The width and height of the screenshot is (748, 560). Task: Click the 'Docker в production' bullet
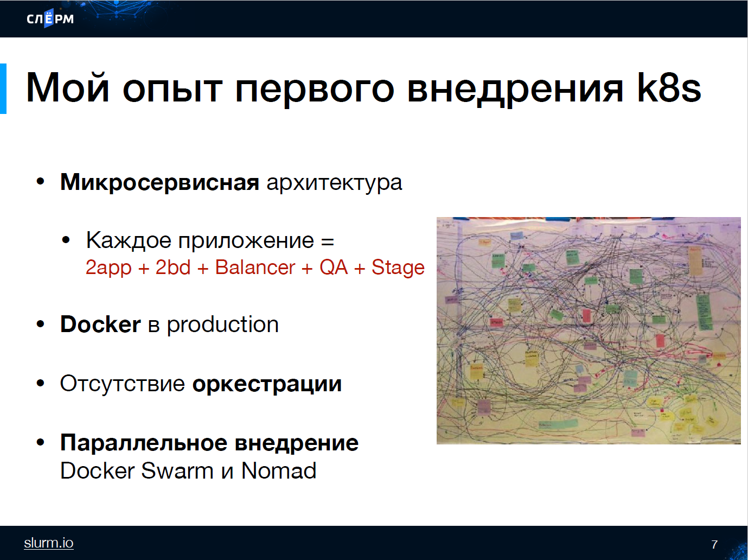tap(169, 324)
